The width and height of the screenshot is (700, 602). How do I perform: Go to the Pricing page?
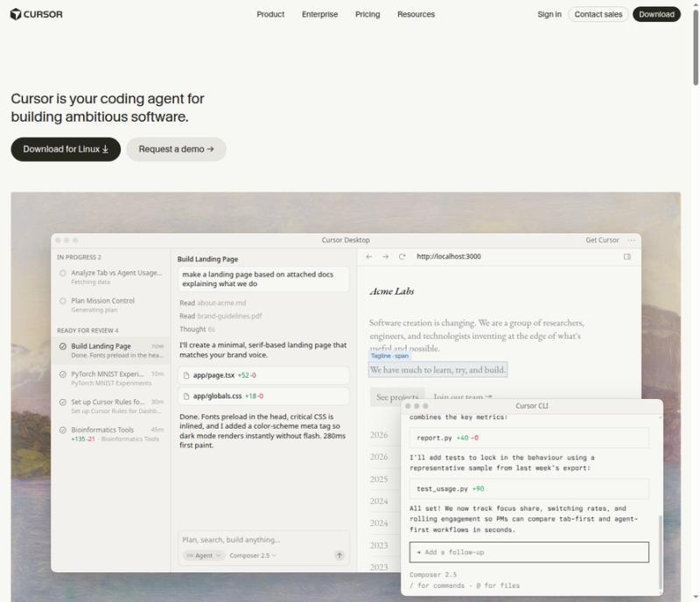367,14
